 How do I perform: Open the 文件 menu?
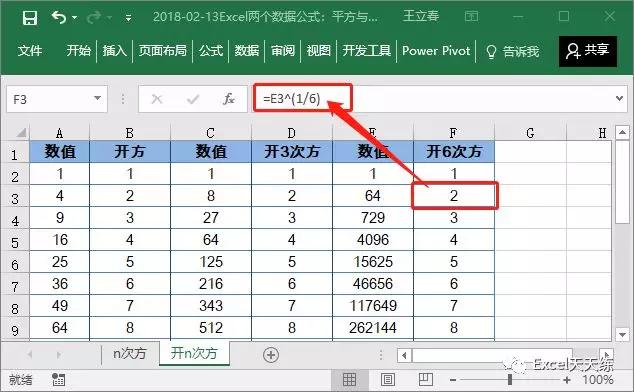[x=30, y=51]
